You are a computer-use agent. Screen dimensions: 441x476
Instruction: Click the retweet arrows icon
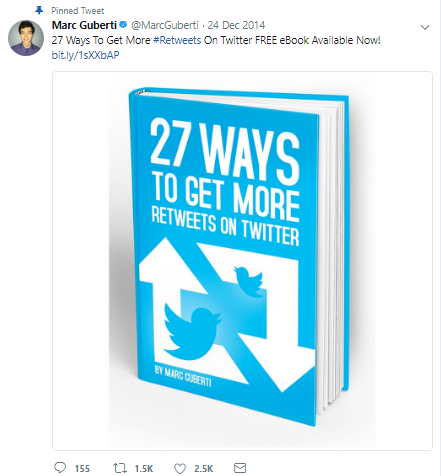click(120, 468)
